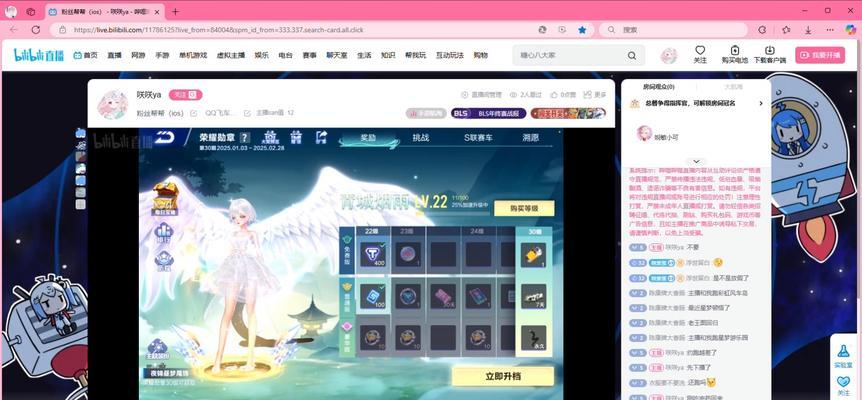This screenshot has width=862, height=400.
Task: Click the QQ飞车 category tag
Action: click(220, 113)
